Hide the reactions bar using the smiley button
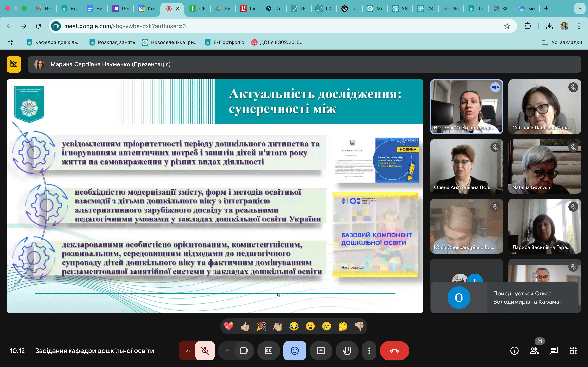This screenshot has width=588, height=367. (x=294, y=350)
